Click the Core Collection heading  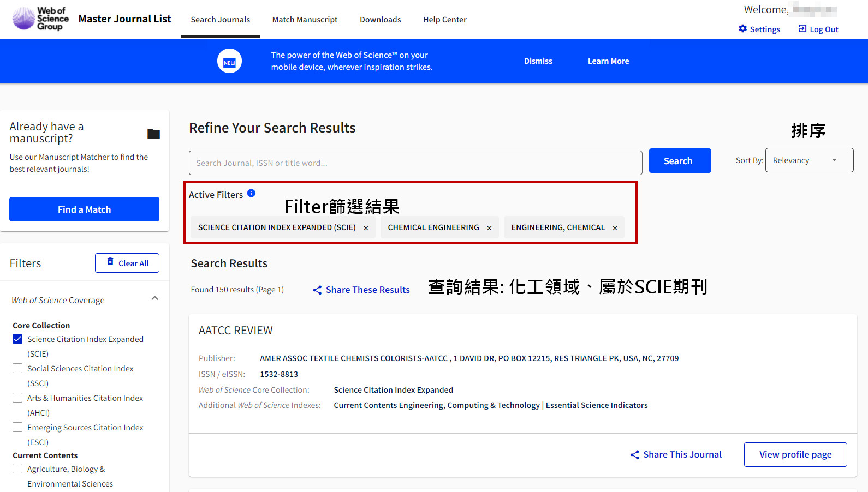[x=41, y=326]
